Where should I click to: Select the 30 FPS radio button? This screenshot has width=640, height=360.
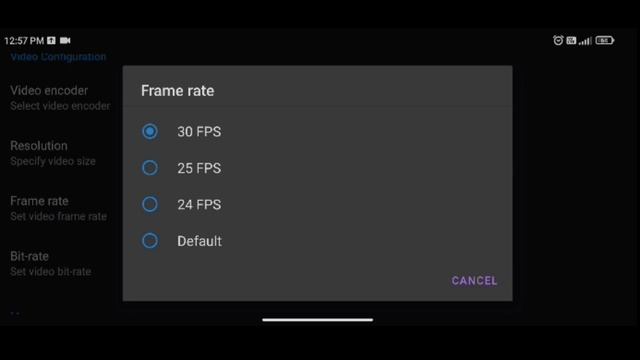pyautogui.click(x=150, y=131)
